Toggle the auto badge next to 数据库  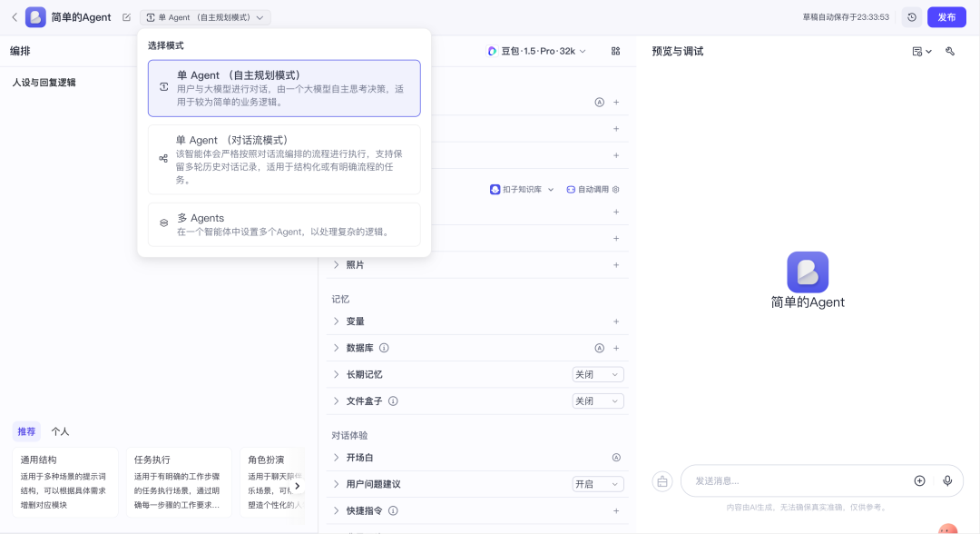599,348
